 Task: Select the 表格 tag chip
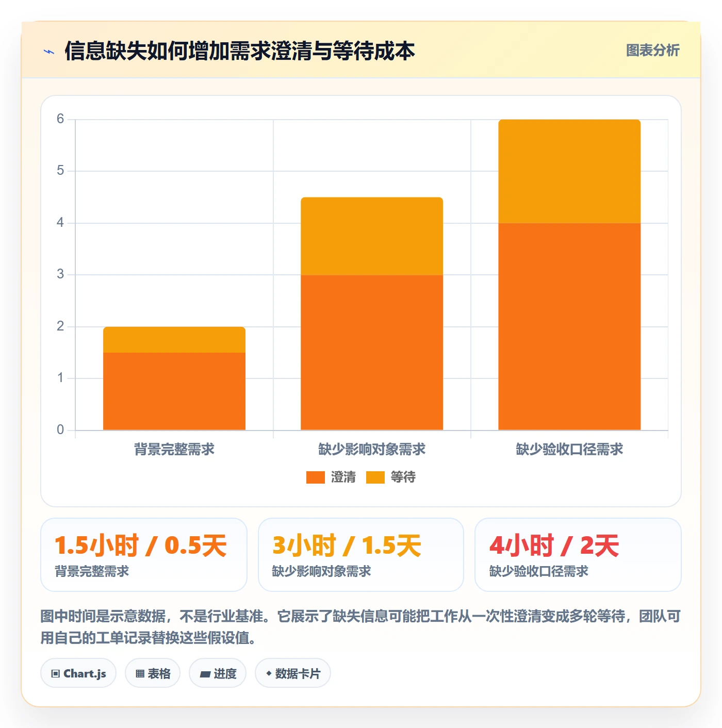(153, 673)
